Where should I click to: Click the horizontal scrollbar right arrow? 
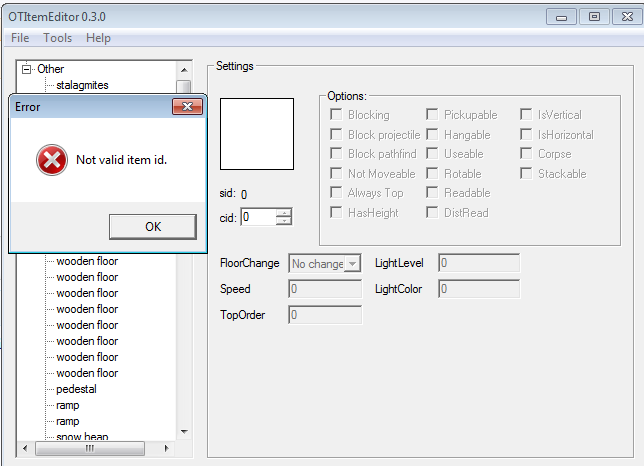coord(167,448)
